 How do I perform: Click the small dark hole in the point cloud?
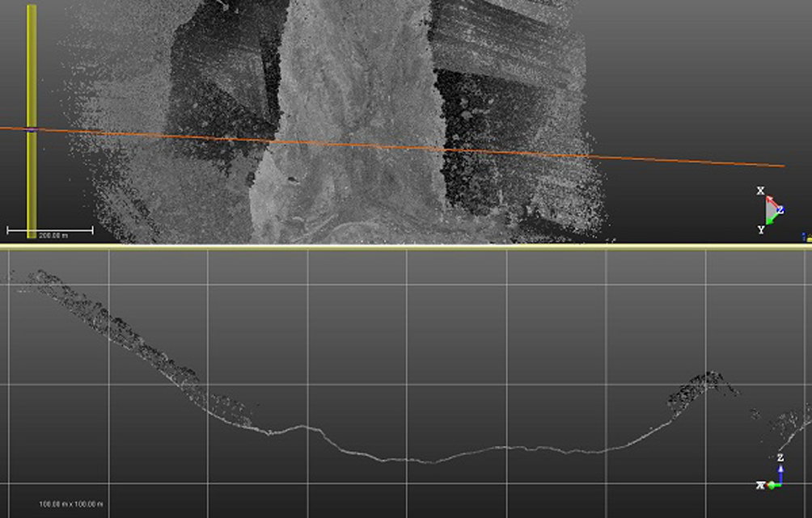[x=290, y=181]
